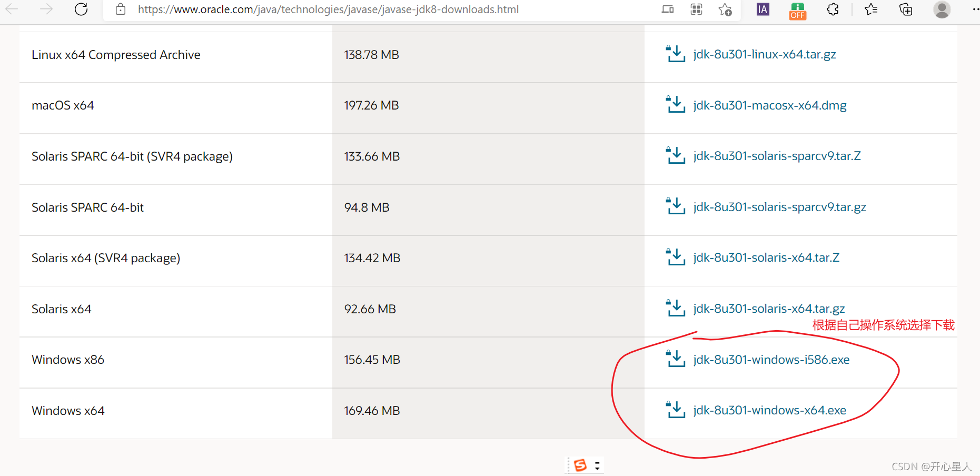This screenshot has height=476, width=980.
Task: Click the browser forward arrow
Action: [46, 9]
